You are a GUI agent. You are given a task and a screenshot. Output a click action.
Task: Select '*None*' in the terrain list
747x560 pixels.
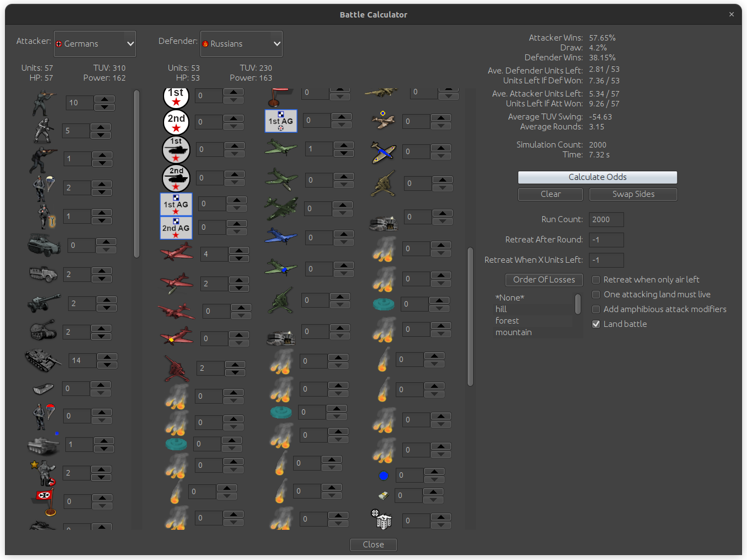(x=510, y=298)
